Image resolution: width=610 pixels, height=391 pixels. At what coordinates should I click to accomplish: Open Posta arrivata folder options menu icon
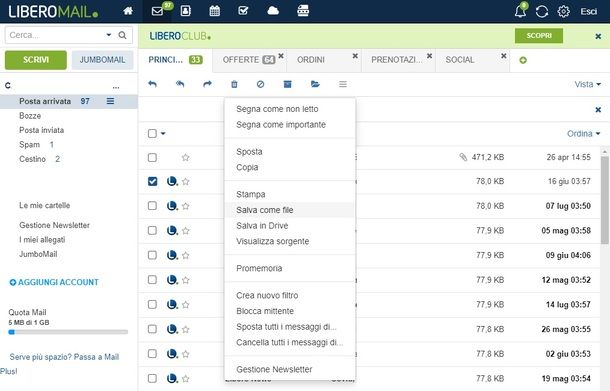(x=110, y=101)
